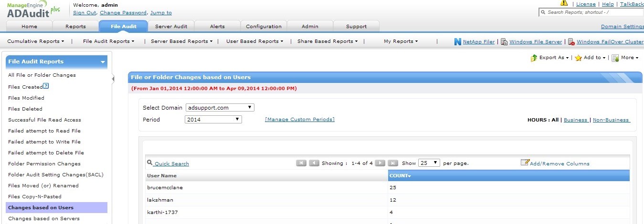The width and height of the screenshot is (644, 224).
Task: Click the Change Password link
Action: pos(123,13)
